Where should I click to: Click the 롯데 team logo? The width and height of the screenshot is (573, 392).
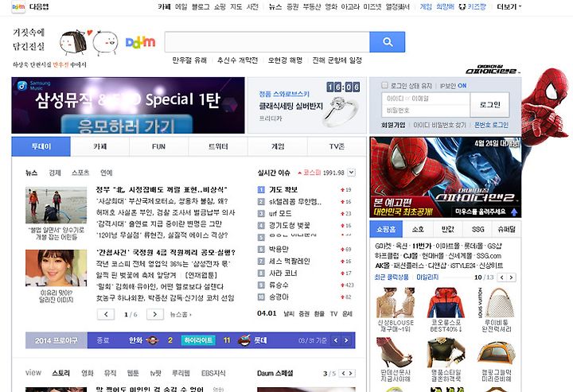pyautogui.click(x=244, y=340)
